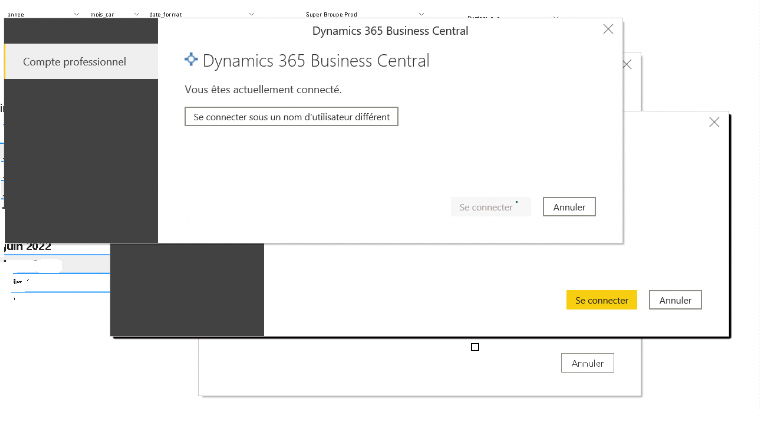Viewport: 760px width, 426px height.
Task: Click the greyed Se connecter button in front dialog
Action: point(491,207)
